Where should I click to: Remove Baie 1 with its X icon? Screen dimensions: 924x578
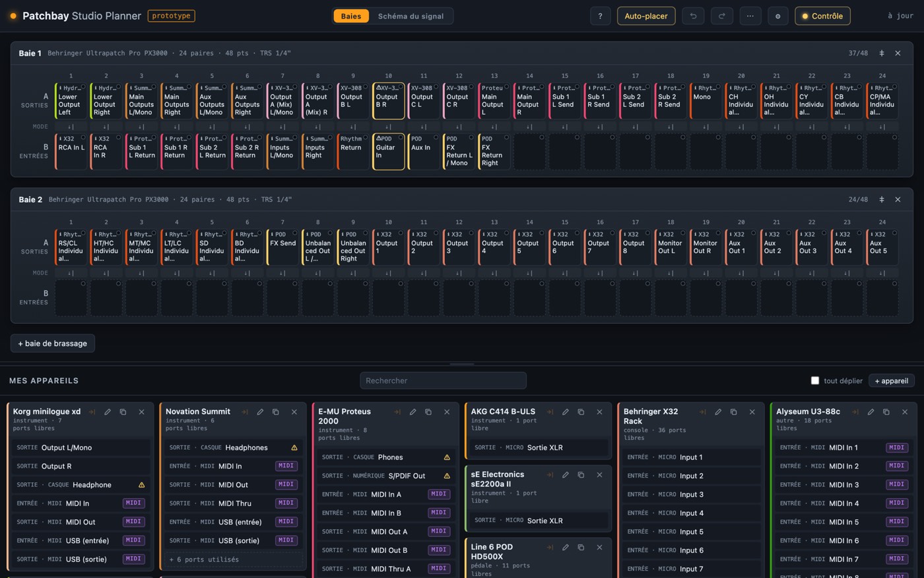(x=898, y=53)
